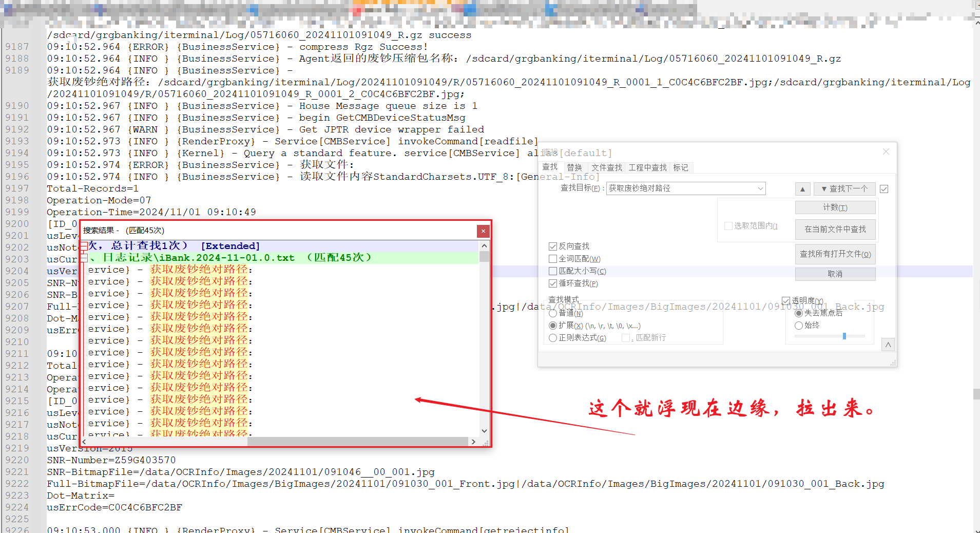Toggle the backward direction 反向查找 checkbox
This screenshot has height=533, width=980.
[x=553, y=246]
